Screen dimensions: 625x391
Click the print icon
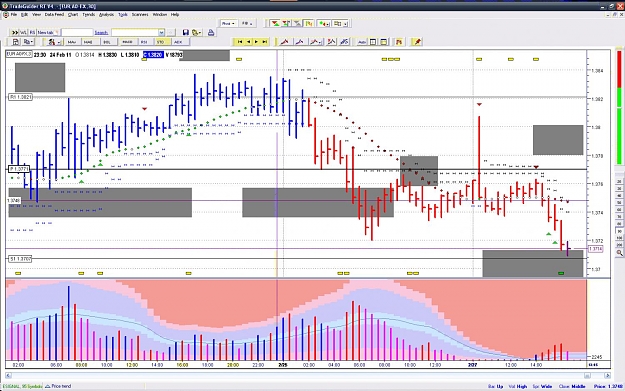[x=211, y=32]
